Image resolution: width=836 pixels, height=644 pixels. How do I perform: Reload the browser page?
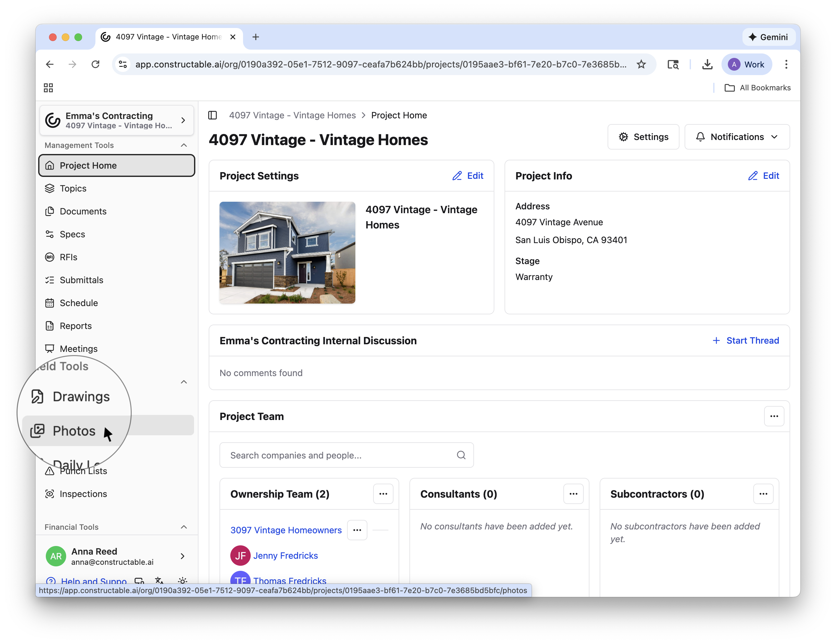point(95,64)
